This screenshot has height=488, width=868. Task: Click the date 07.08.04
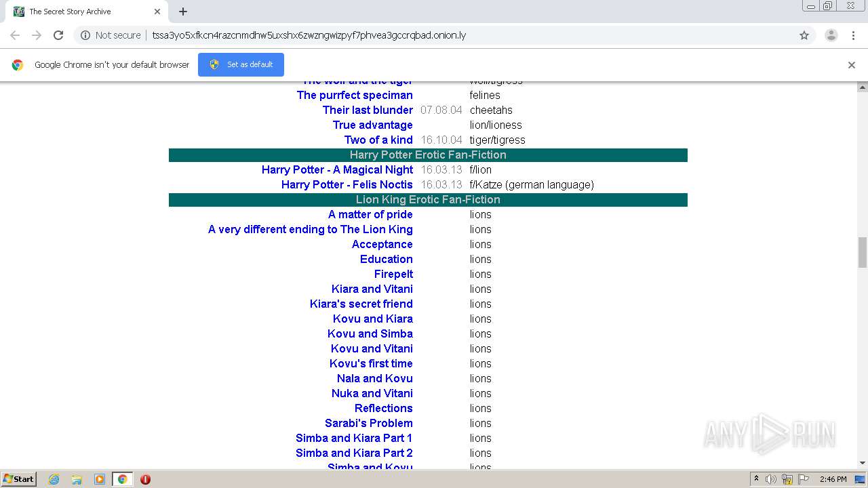[x=441, y=110]
